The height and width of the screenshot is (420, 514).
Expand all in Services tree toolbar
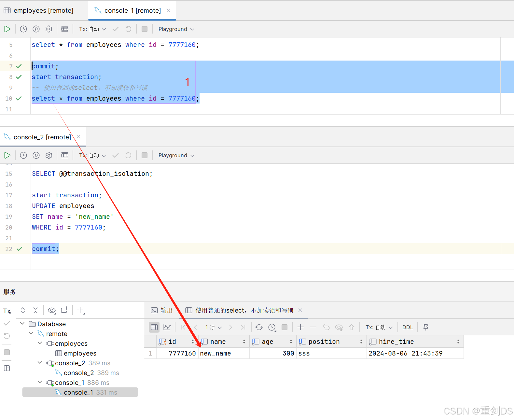[x=23, y=310]
